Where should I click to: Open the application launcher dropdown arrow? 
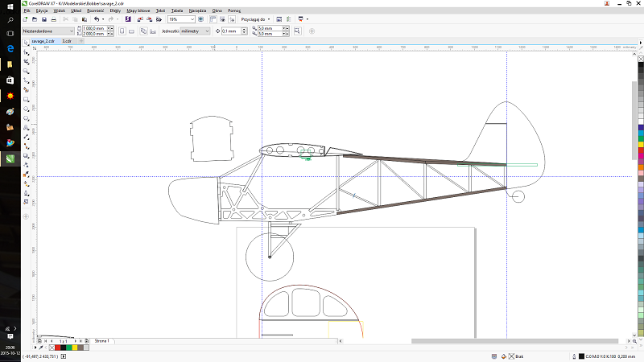pyautogui.click(x=308, y=19)
